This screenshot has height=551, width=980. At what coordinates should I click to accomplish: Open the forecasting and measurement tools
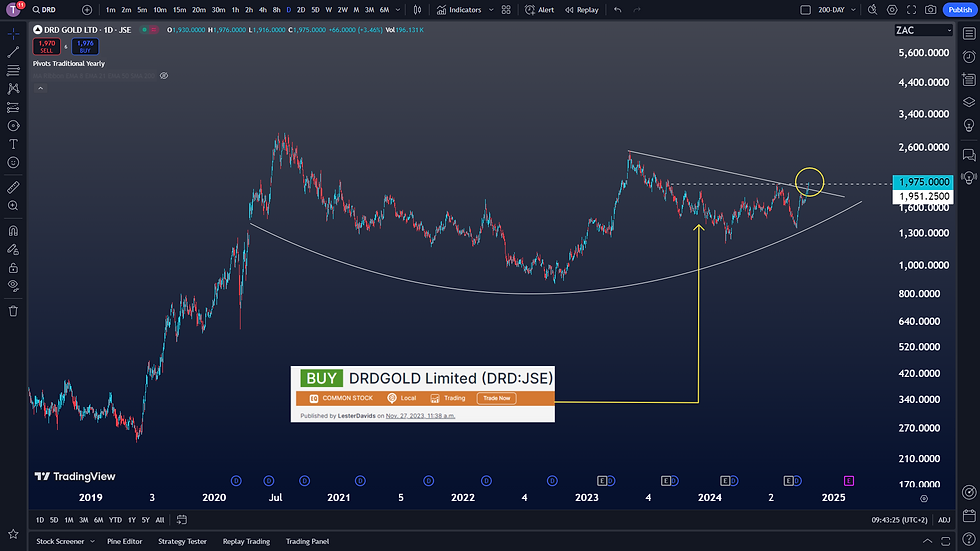coord(13,107)
